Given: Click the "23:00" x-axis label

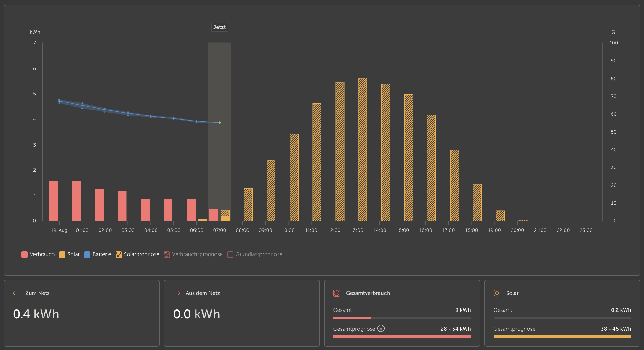Looking at the screenshot, I should click(586, 230).
